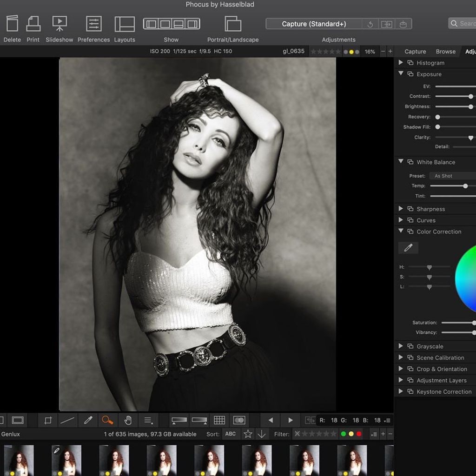Viewport: 476px width, 476px height.
Task: Click the straighten line tool
Action: 67,420
